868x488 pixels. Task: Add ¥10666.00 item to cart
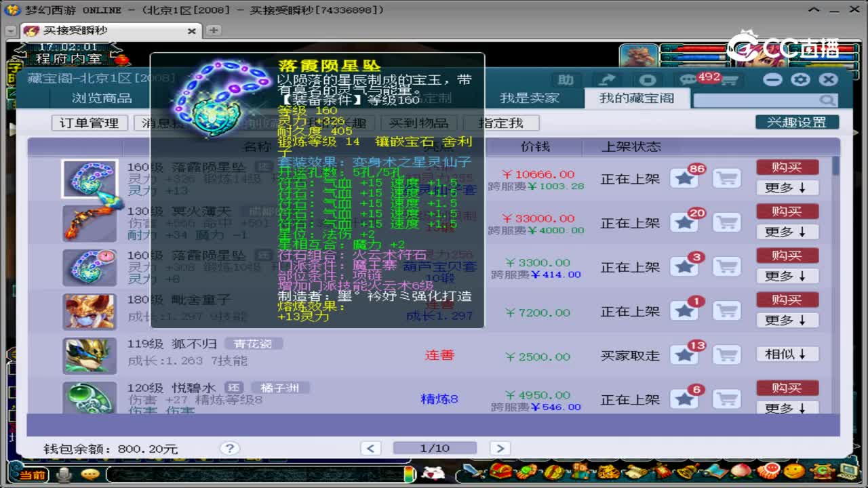(727, 178)
